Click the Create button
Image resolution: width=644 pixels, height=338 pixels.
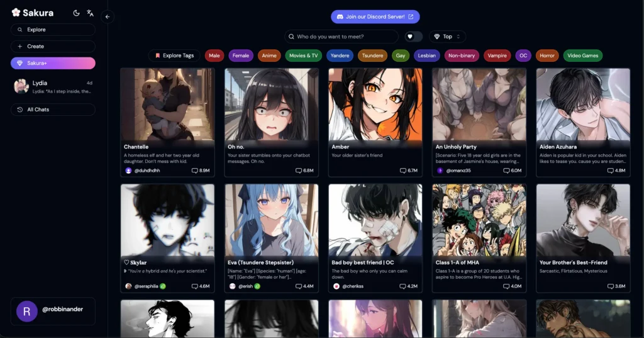click(x=53, y=47)
